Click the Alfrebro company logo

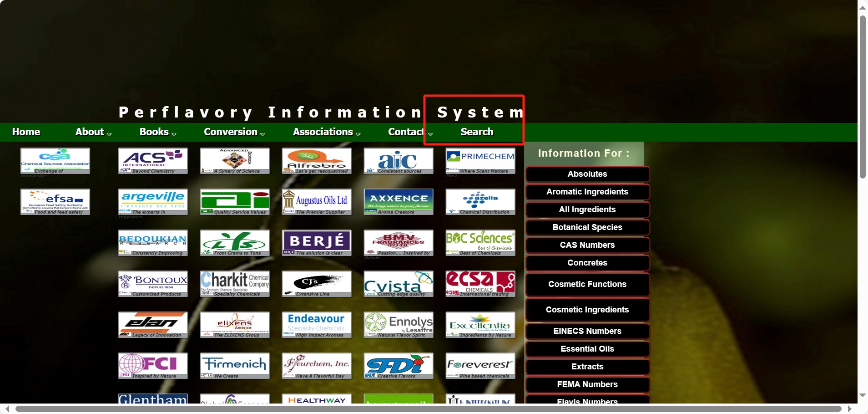[x=317, y=160]
